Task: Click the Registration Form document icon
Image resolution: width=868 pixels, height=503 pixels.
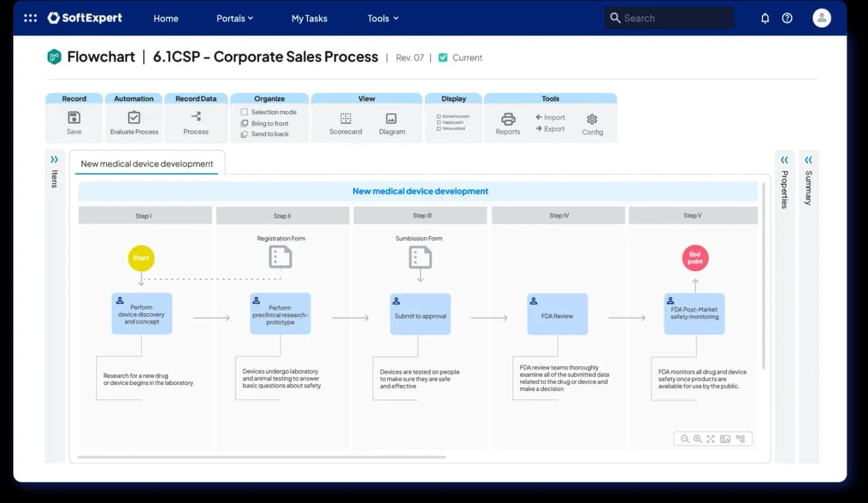Action: pyautogui.click(x=280, y=257)
